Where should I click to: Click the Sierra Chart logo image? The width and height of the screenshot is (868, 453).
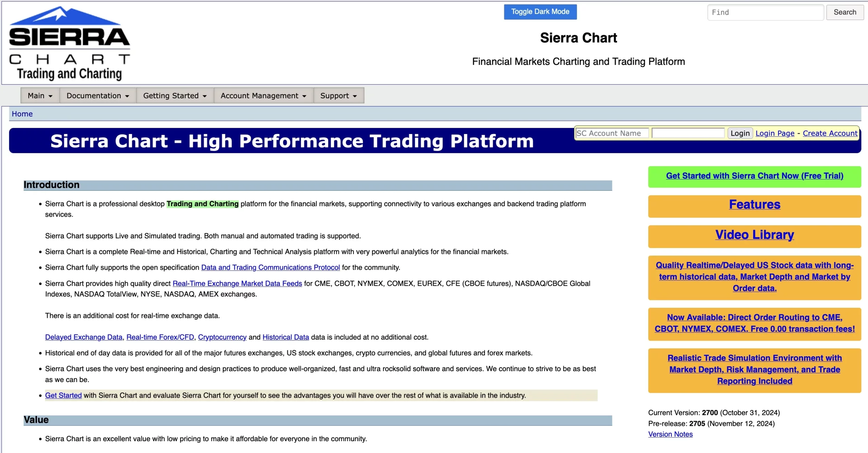tap(70, 43)
